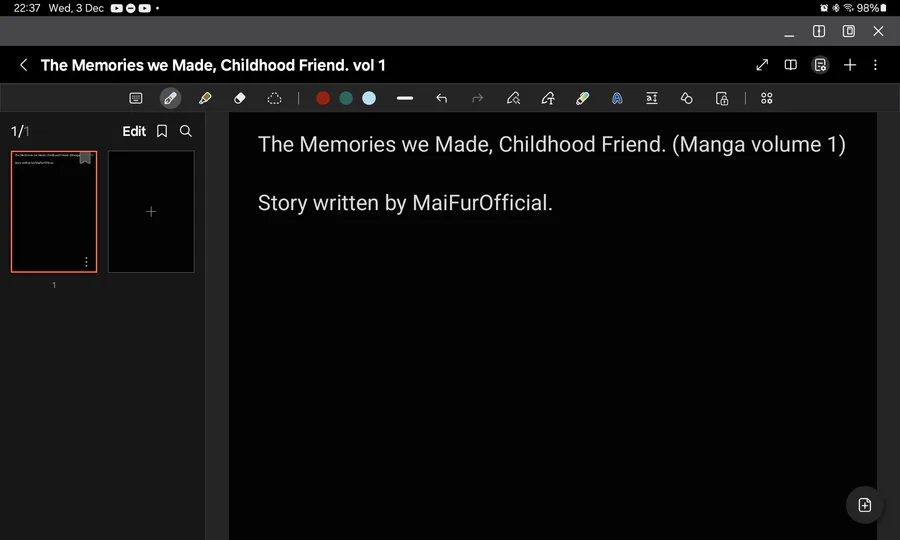900x540 pixels.
Task: Open page 1 thumbnail options menu
Action: (x=86, y=262)
